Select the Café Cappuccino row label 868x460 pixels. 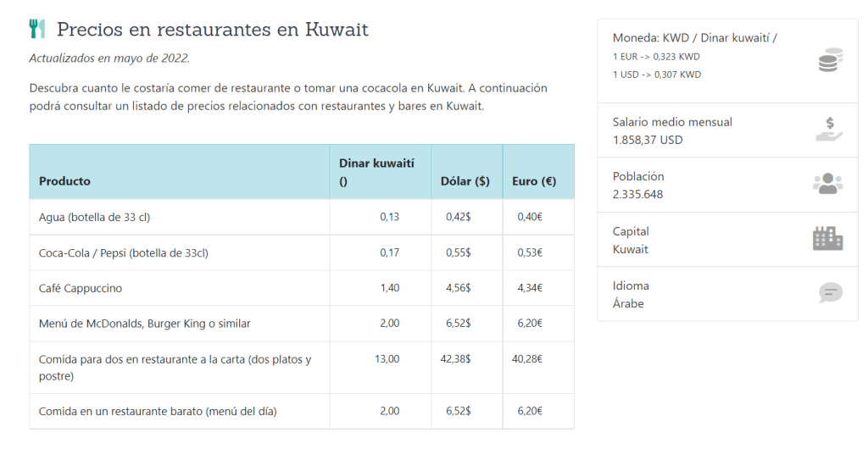tap(81, 288)
